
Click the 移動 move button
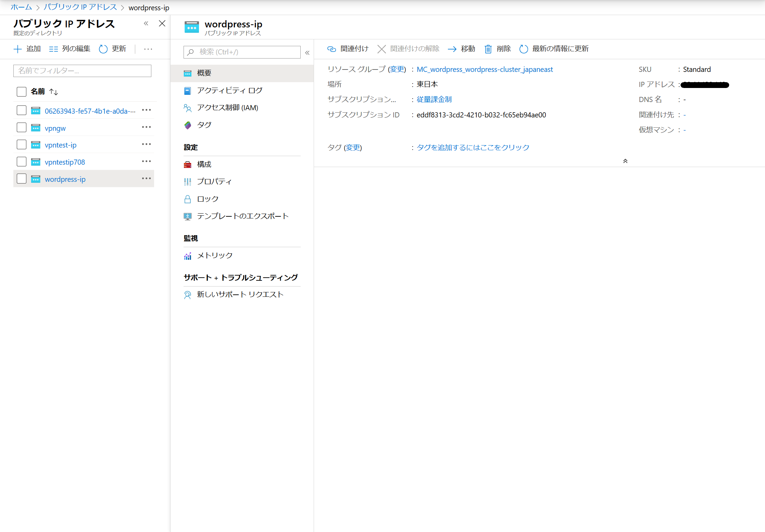coord(462,49)
